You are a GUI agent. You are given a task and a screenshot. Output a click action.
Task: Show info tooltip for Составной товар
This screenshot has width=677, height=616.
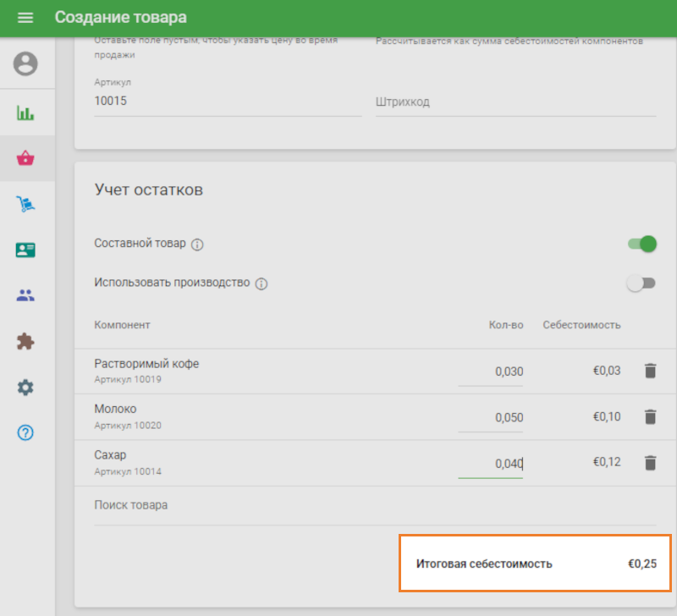[197, 245]
